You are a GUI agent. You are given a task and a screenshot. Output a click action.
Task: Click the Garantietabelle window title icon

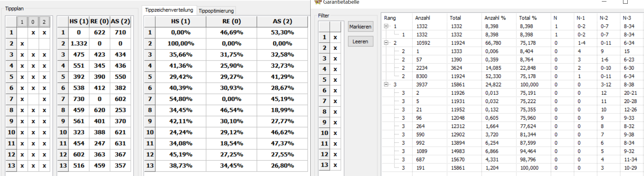[x=317, y=2]
